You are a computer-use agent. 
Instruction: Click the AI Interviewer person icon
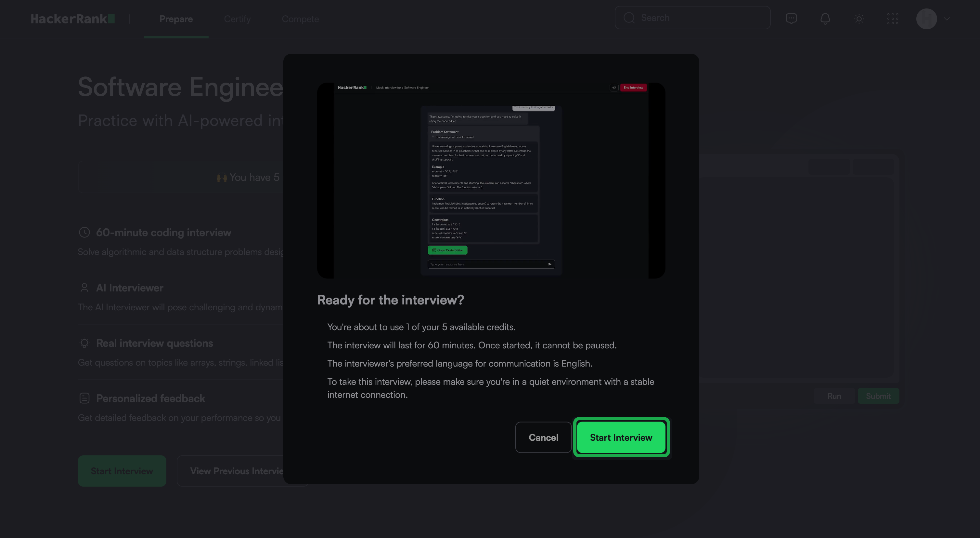(x=84, y=288)
